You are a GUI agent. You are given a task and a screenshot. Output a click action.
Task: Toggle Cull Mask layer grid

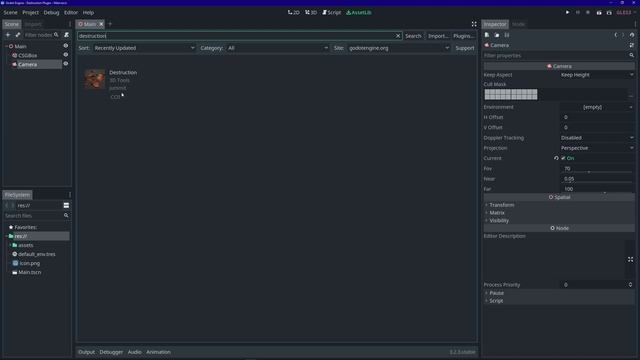511,94
